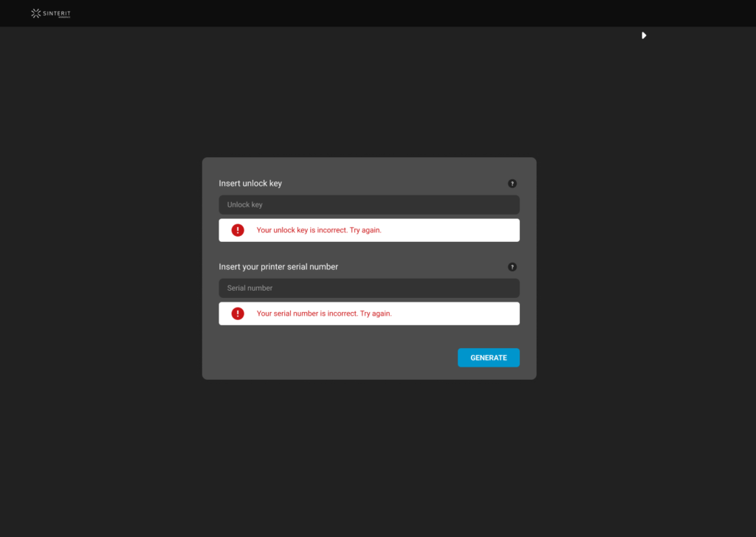Image resolution: width=756 pixels, height=537 pixels.
Task: Click "Insert your printer serial number" label
Action: point(278,267)
